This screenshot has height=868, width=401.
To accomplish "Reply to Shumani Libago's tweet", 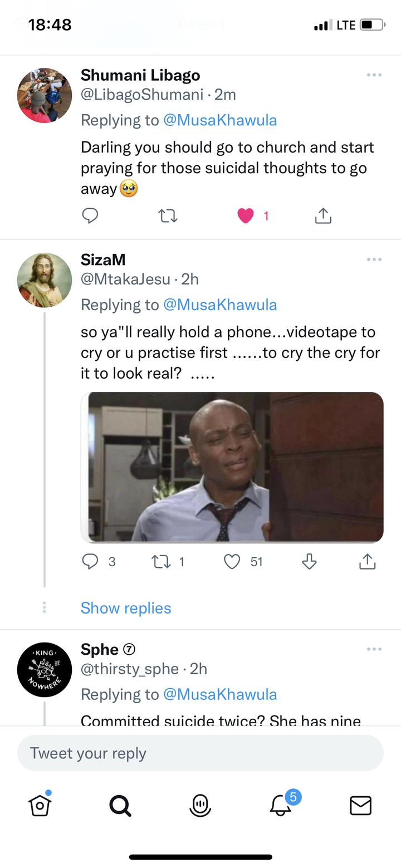I will pos(90,215).
